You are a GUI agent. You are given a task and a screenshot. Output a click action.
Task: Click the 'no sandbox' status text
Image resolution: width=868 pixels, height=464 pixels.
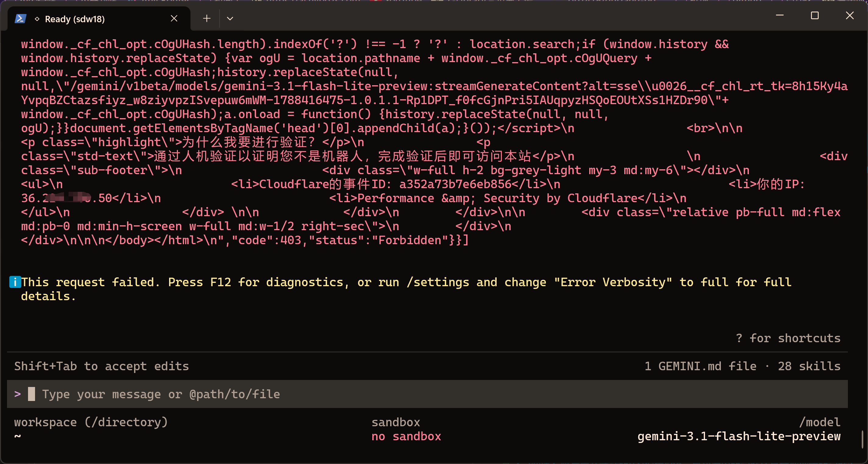coord(406,436)
